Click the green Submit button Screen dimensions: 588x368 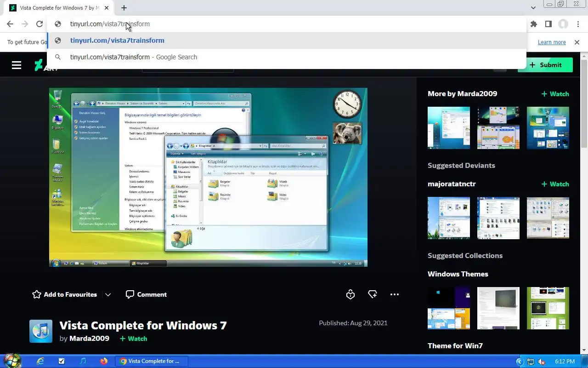[x=545, y=65]
